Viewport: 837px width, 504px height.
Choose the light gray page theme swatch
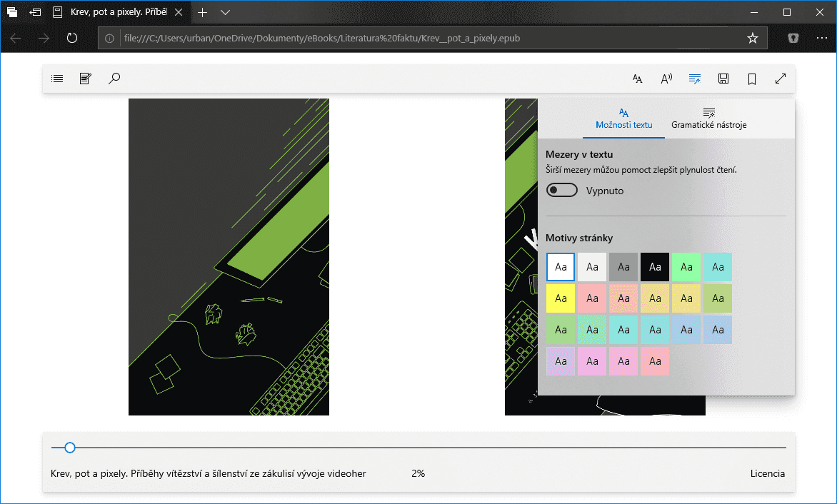click(x=592, y=267)
